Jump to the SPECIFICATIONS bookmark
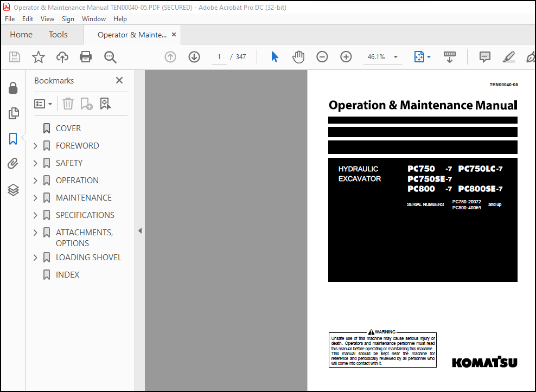Image resolution: width=536 pixels, height=392 pixels. click(x=85, y=215)
